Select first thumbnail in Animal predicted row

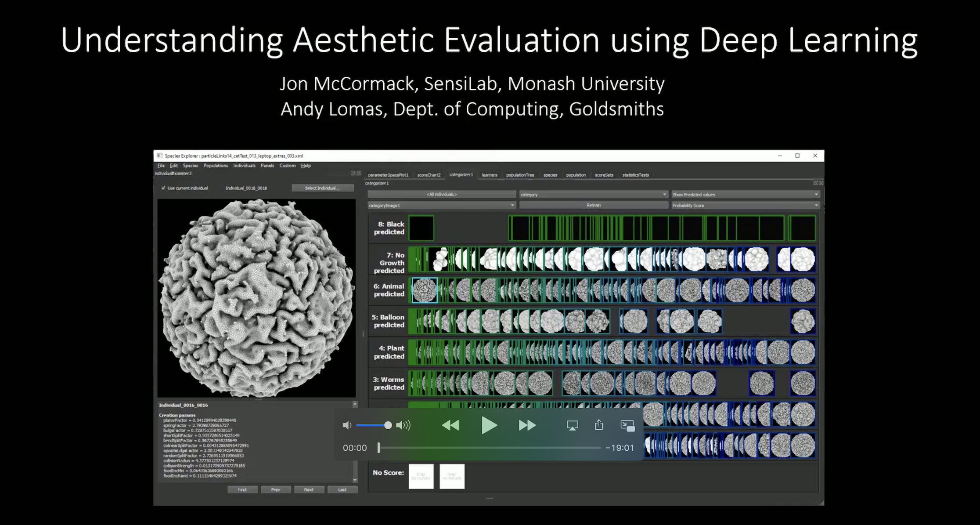pos(424,290)
